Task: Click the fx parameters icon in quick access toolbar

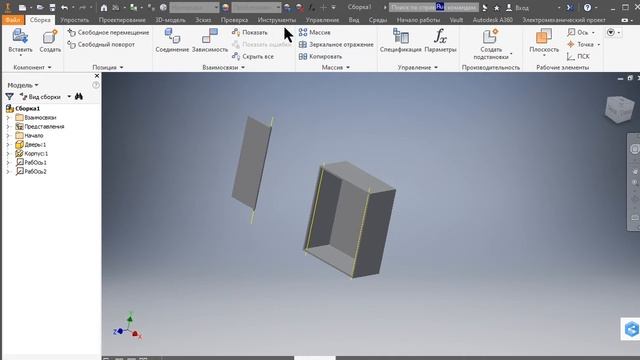Action: (x=312, y=7)
